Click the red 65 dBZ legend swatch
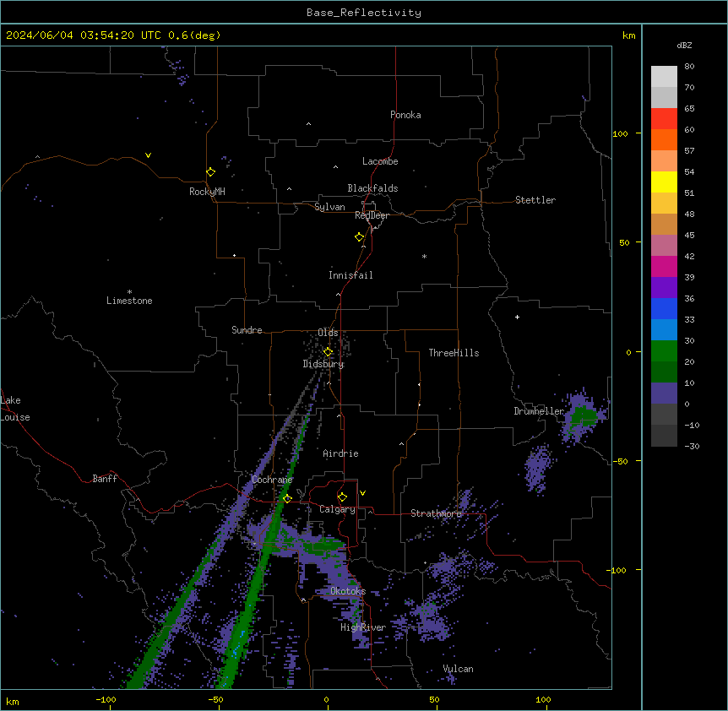The width and height of the screenshot is (728, 711). (x=664, y=119)
